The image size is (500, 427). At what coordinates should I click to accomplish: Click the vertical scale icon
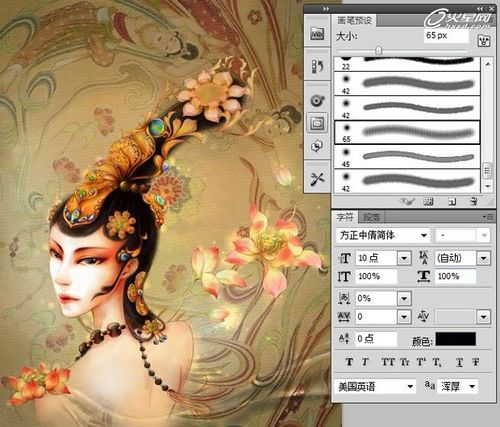click(x=344, y=276)
